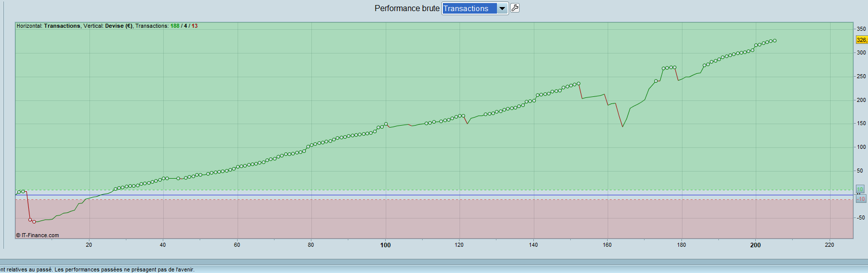Click the wrench settings icon
868x273 pixels.
pos(515,8)
